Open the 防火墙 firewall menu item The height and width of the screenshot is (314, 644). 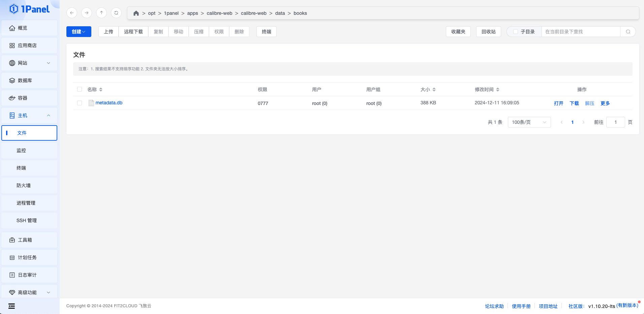(24, 185)
